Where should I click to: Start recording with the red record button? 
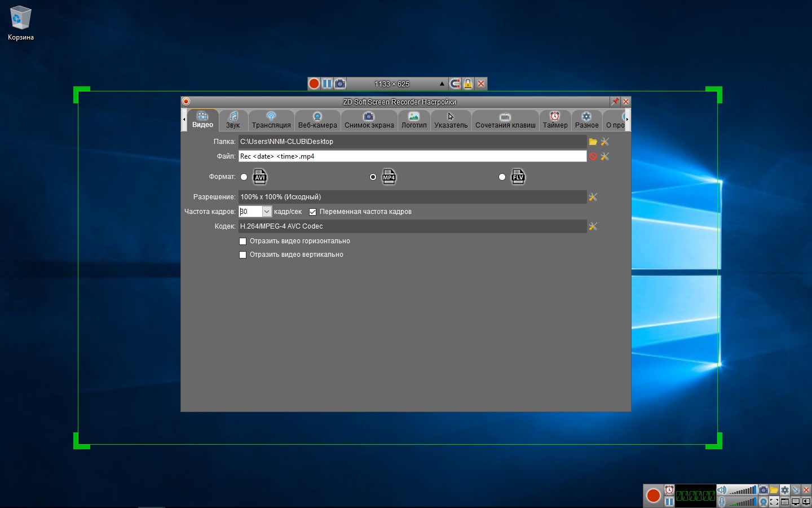pyautogui.click(x=314, y=84)
